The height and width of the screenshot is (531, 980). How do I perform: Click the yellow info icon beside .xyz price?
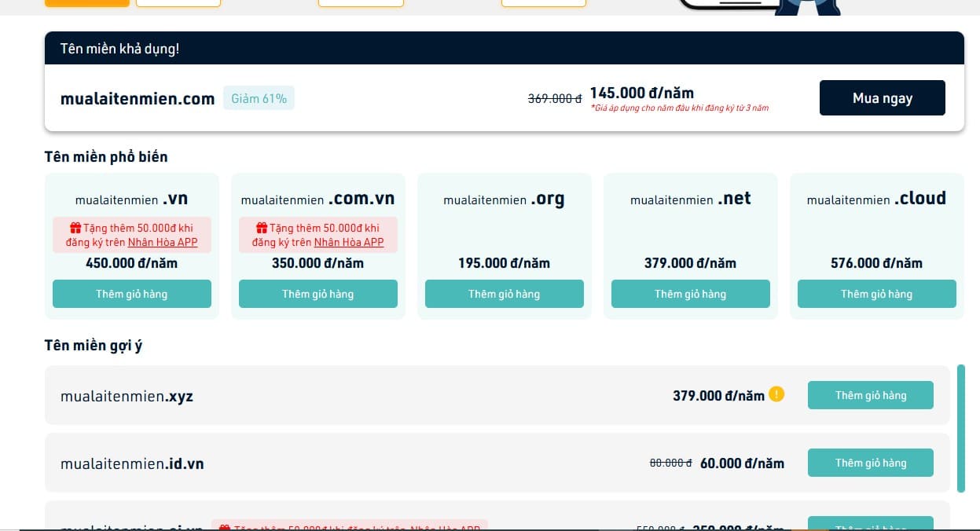pyautogui.click(x=776, y=394)
